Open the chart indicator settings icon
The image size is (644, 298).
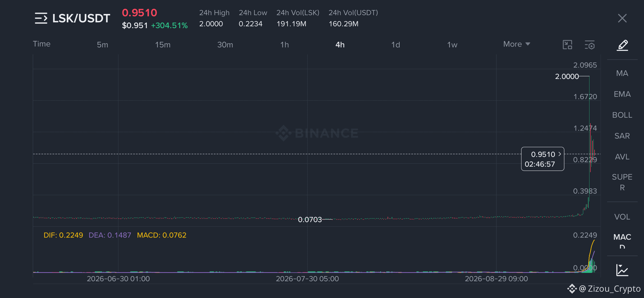pyautogui.click(x=590, y=45)
